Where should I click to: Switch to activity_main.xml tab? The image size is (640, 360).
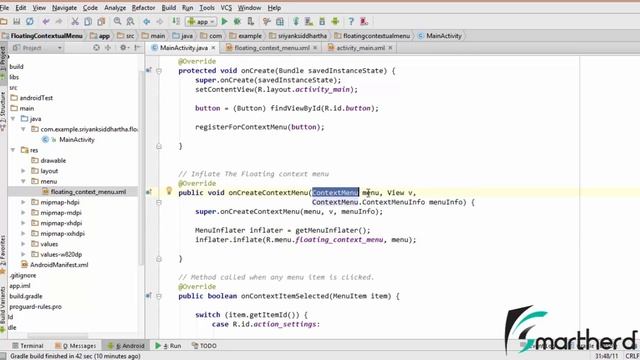coord(360,48)
